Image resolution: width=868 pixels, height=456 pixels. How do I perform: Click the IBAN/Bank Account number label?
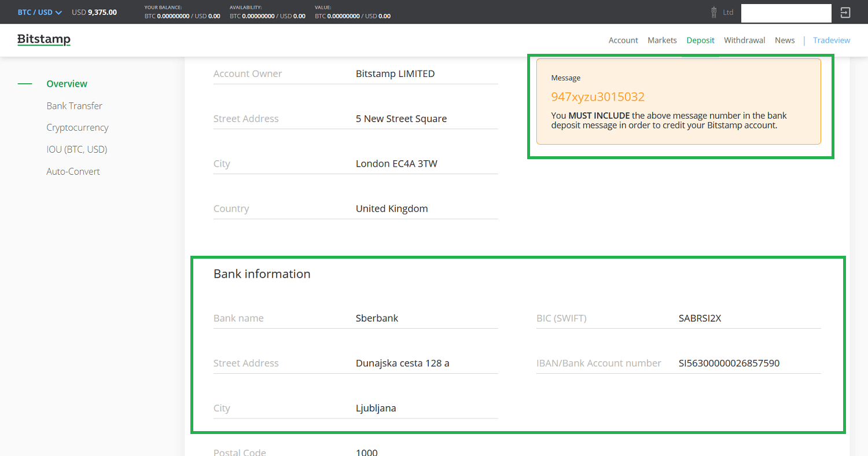pyautogui.click(x=599, y=363)
